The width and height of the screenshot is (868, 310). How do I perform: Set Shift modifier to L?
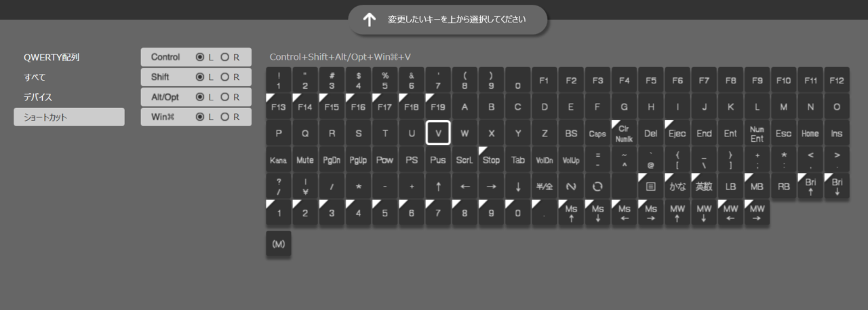[x=200, y=77]
